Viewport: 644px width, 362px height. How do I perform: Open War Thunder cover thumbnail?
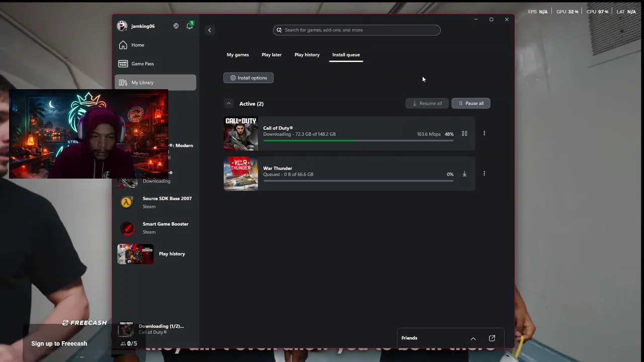click(x=241, y=174)
